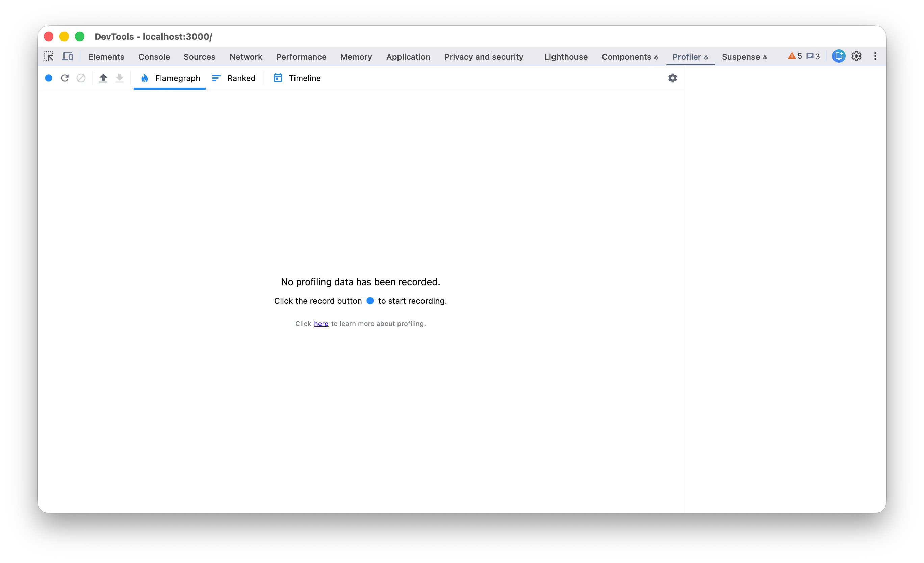Click the AI assistance icon

(x=839, y=57)
